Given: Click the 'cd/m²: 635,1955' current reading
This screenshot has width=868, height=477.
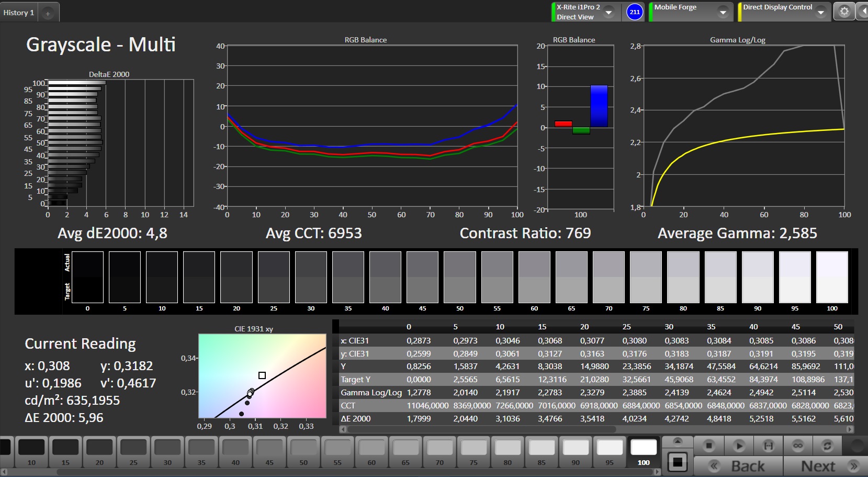Looking at the screenshot, I should point(72,400).
